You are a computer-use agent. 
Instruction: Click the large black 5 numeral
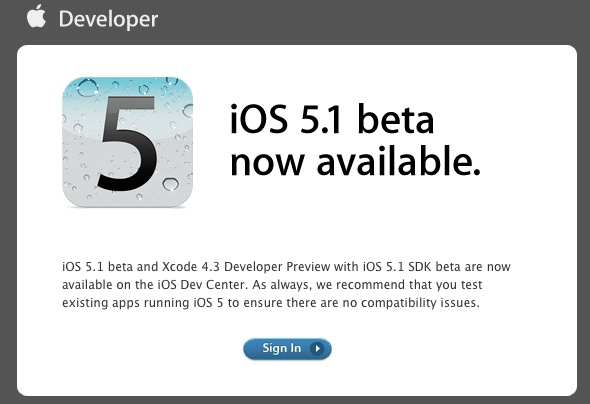[x=127, y=143]
